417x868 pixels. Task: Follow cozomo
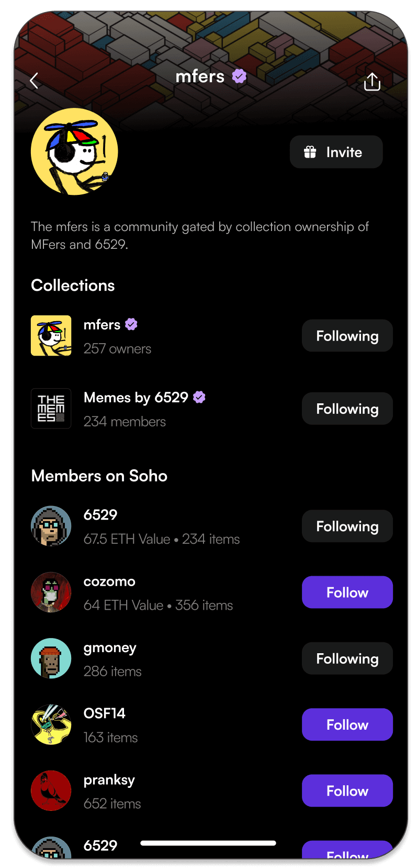tap(347, 592)
